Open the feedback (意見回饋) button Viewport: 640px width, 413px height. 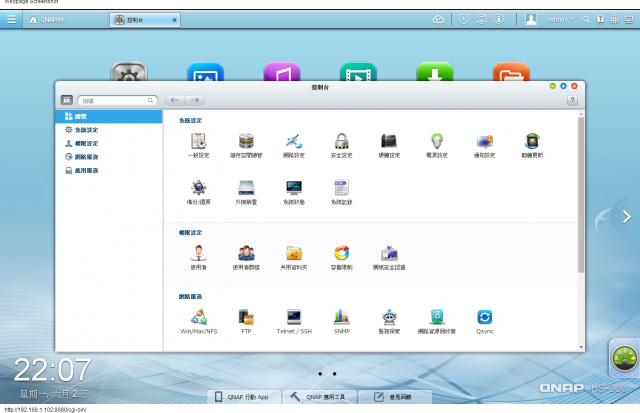(396, 397)
